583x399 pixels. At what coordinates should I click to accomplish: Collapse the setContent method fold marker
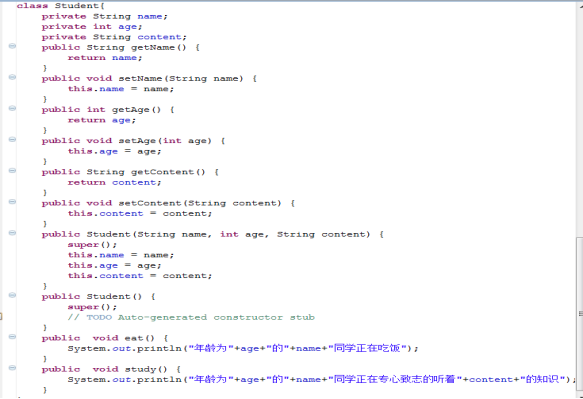click(12, 202)
